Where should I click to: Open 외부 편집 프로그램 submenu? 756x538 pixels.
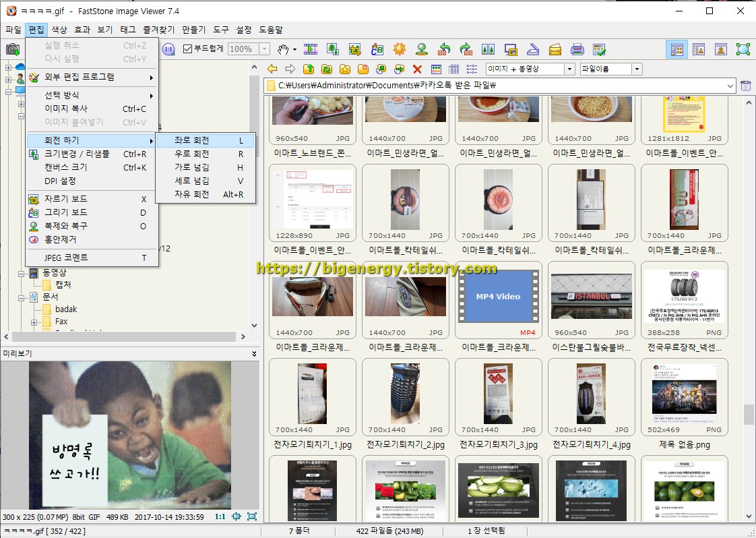pos(92,77)
